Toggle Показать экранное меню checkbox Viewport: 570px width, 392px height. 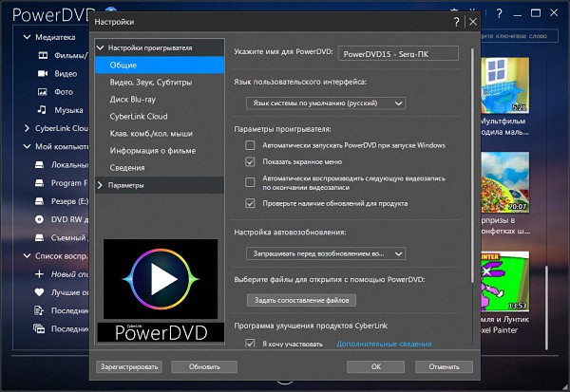tap(250, 161)
